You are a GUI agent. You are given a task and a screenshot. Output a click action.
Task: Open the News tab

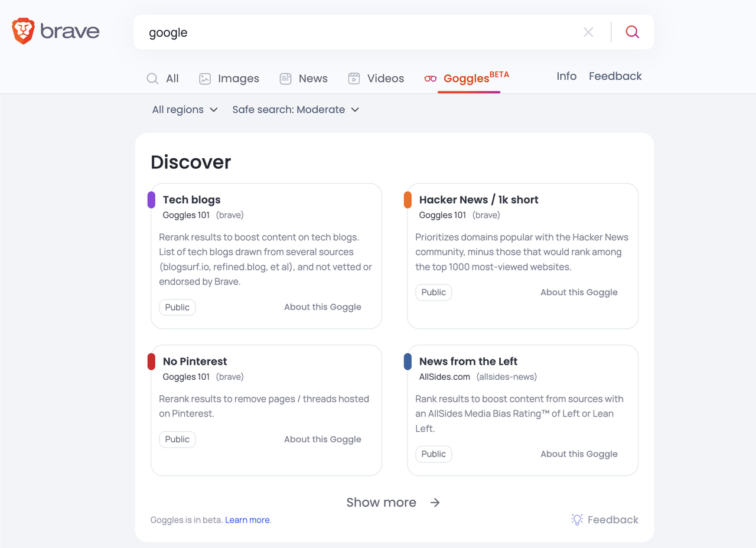304,79
